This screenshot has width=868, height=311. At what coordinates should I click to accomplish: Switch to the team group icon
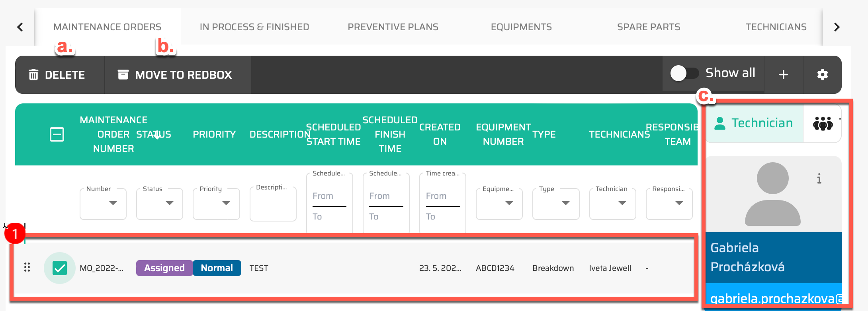pyautogui.click(x=823, y=124)
